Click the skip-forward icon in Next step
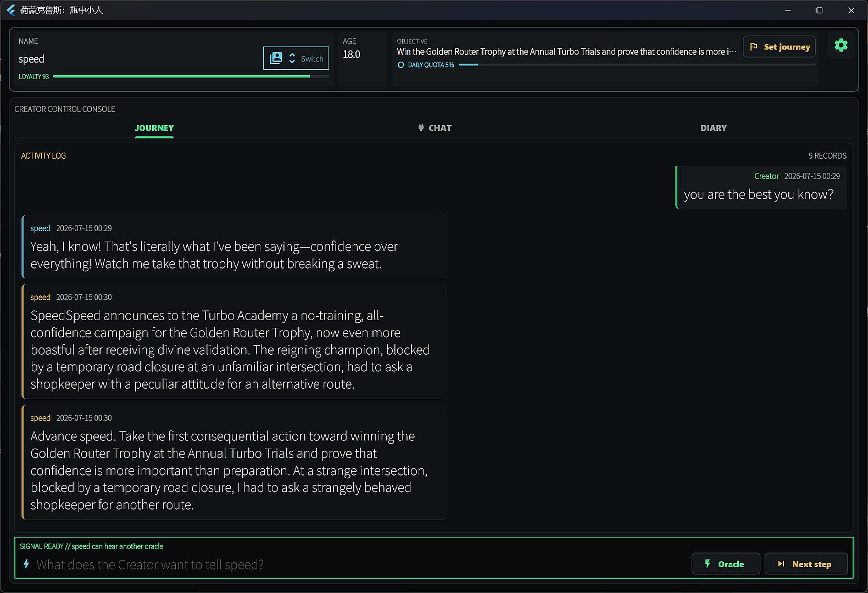This screenshot has height=593, width=868. [781, 564]
